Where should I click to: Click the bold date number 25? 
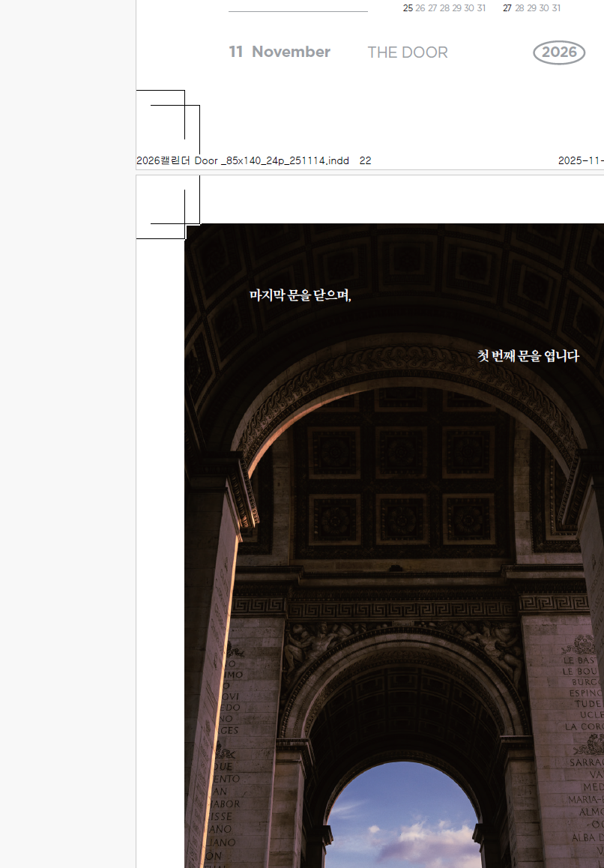point(408,8)
